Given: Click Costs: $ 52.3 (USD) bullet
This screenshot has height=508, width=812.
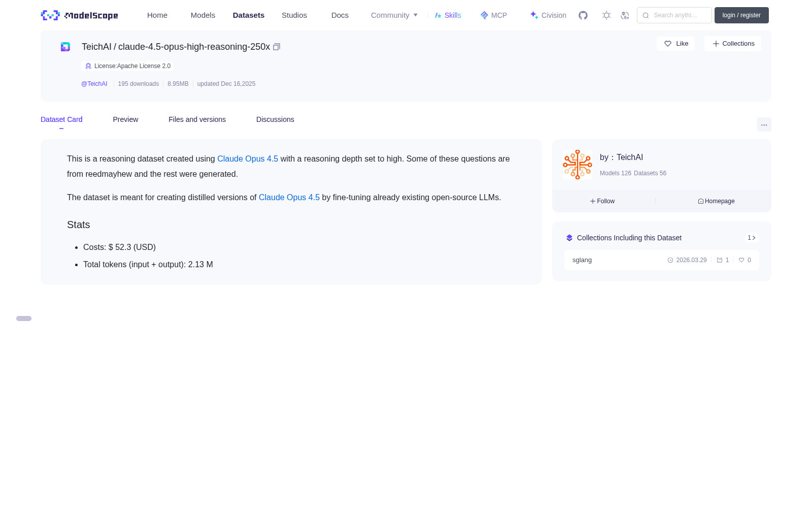Looking at the screenshot, I should pyautogui.click(x=119, y=247).
